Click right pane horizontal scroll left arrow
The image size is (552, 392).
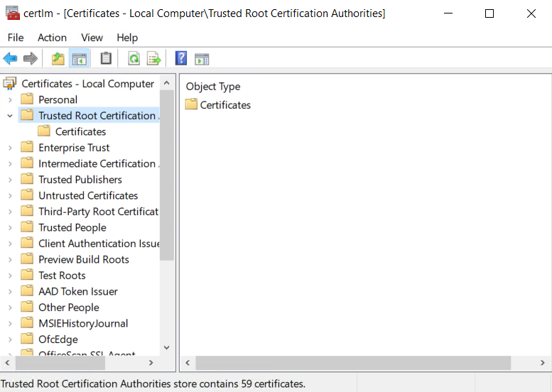188,362
